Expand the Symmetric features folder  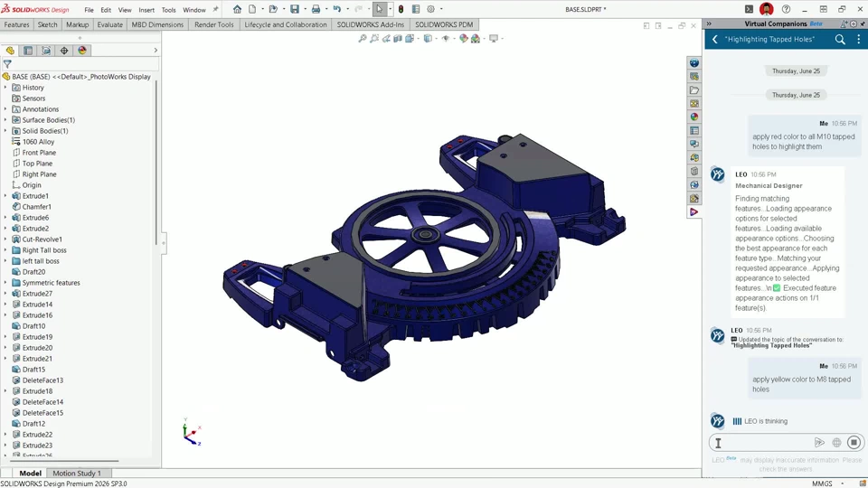click(x=5, y=283)
